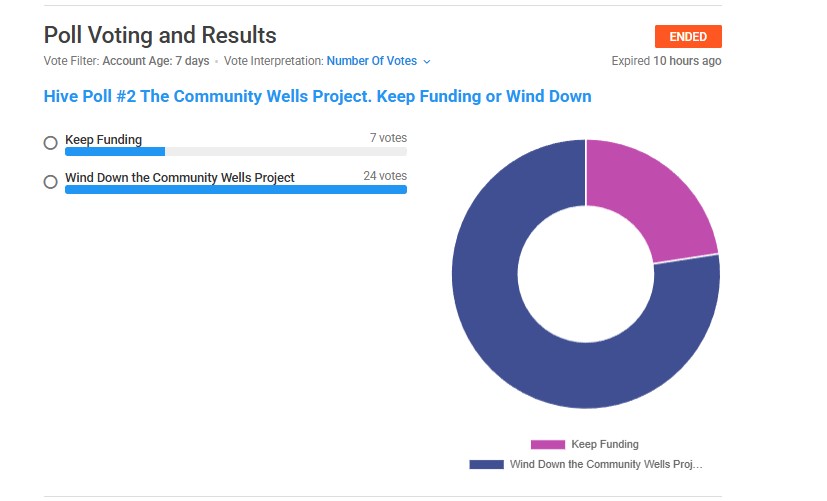Open the Vote Interpretation dropdown
The width and height of the screenshot is (827, 501).
(x=378, y=61)
